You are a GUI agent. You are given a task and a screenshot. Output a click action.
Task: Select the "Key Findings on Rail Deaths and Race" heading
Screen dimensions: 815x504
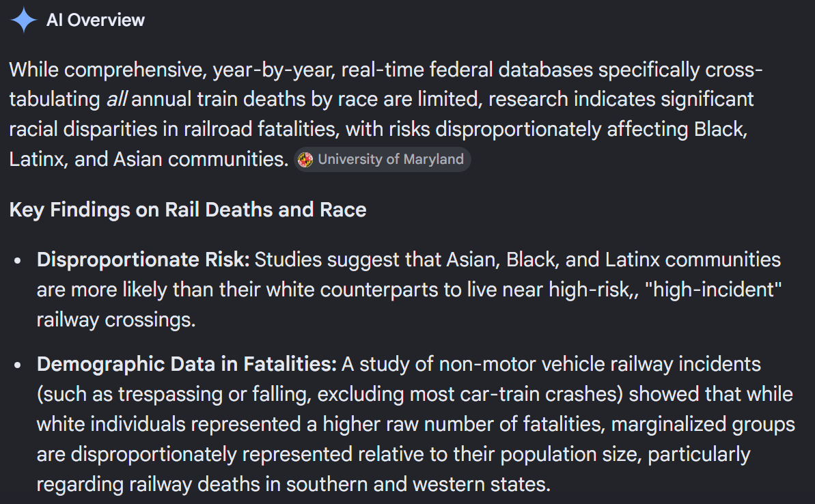188,210
